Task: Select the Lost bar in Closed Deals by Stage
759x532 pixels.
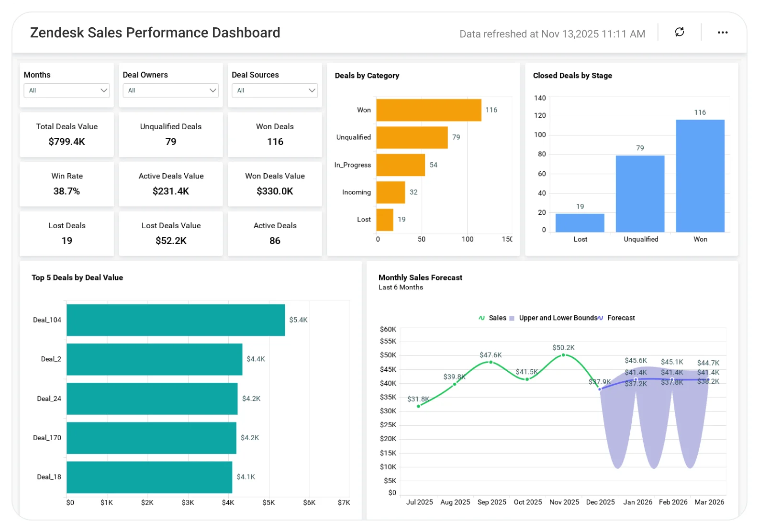Action: coord(580,223)
